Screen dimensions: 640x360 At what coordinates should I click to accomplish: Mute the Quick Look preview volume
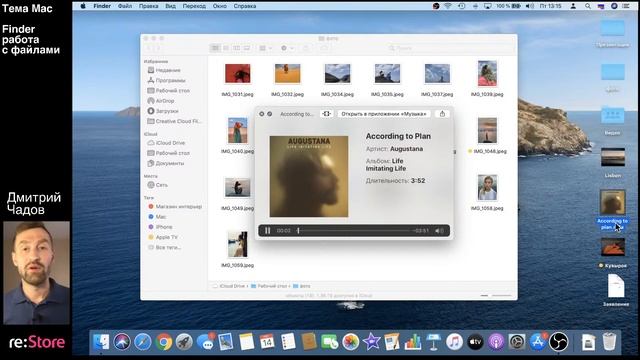(439, 231)
